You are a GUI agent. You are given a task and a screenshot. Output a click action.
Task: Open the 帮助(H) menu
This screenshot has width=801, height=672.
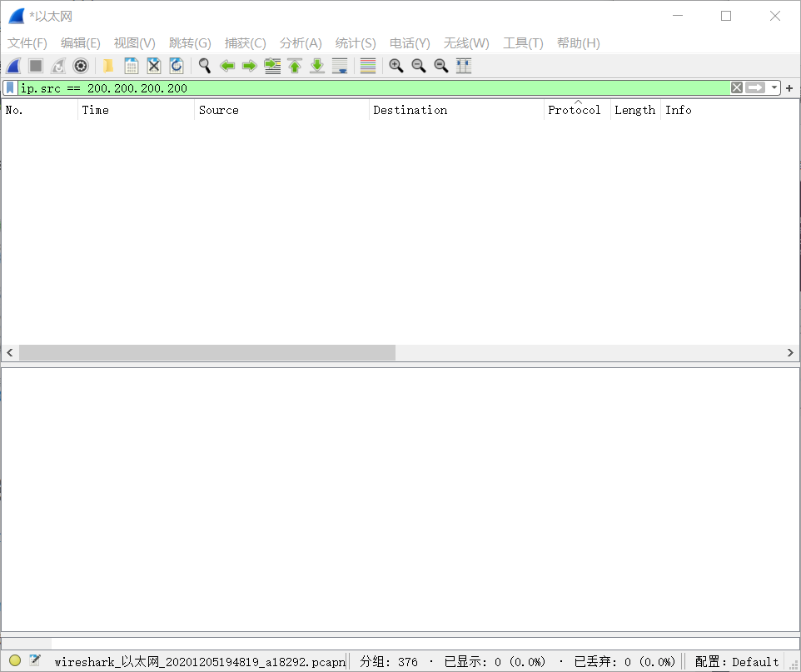579,43
